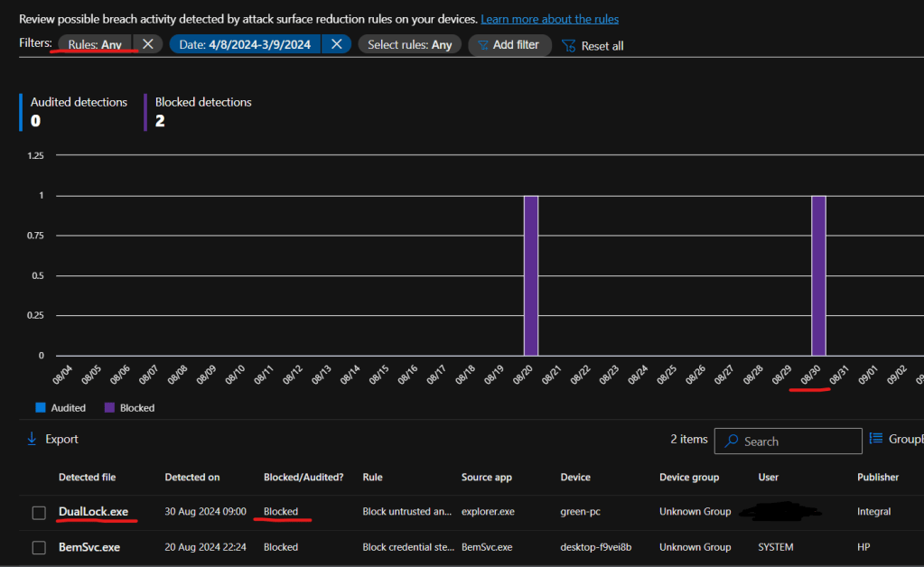The height and width of the screenshot is (567, 924).
Task: Sort by the Detected on column header
Action: pyautogui.click(x=191, y=477)
